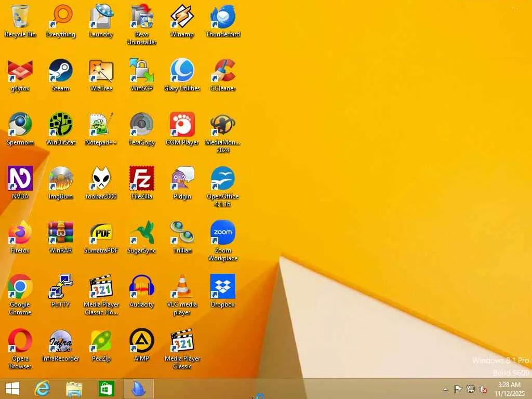The height and width of the screenshot is (399, 532).
Task: Select the Dropbox desktop icon
Action: (x=223, y=291)
